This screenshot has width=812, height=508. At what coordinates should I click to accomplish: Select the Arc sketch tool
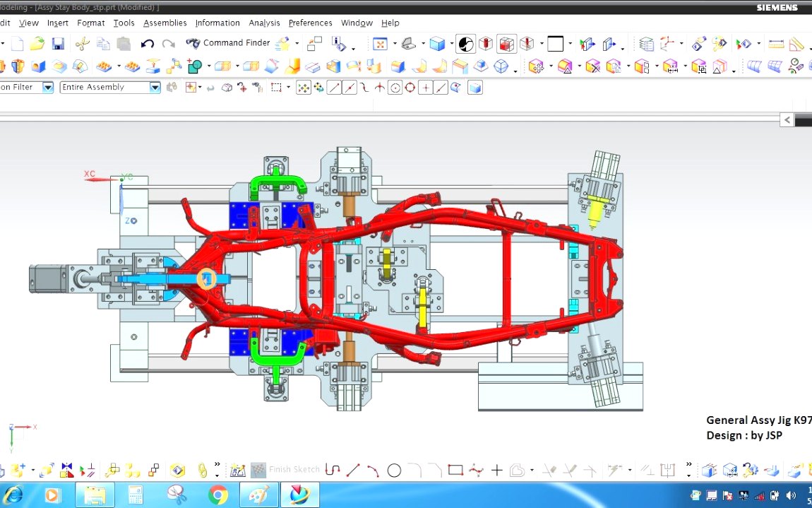tap(373, 470)
